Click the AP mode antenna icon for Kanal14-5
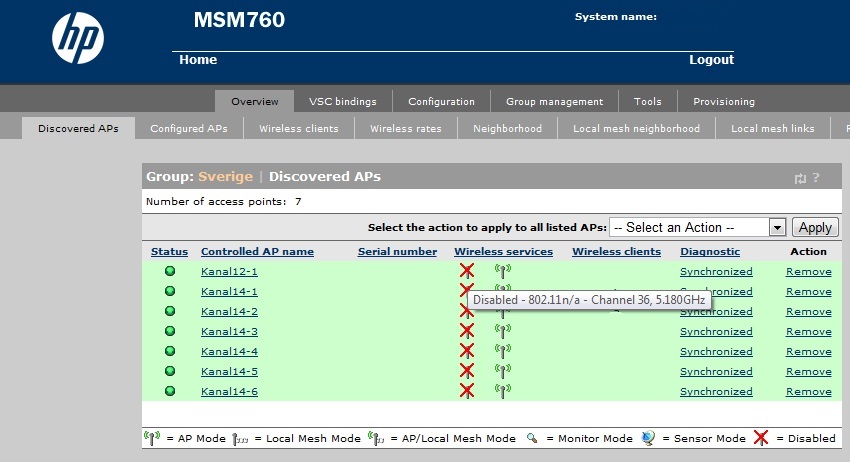The image size is (850, 462). (x=503, y=370)
